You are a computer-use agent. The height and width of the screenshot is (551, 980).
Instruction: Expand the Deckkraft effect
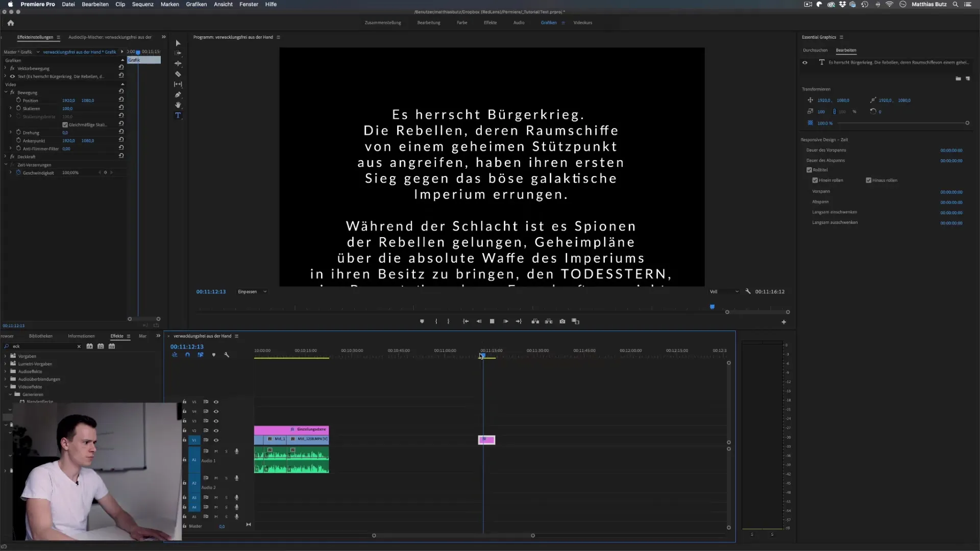5,157
